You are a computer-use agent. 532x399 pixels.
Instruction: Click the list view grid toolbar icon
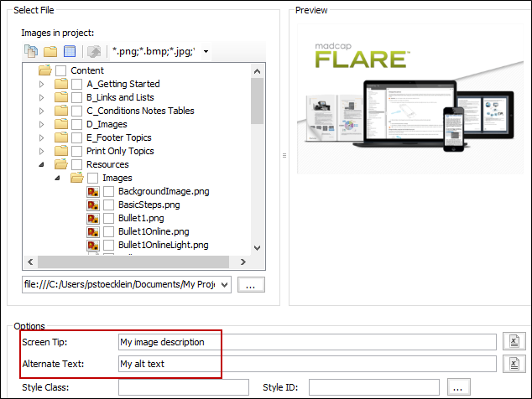70,51
